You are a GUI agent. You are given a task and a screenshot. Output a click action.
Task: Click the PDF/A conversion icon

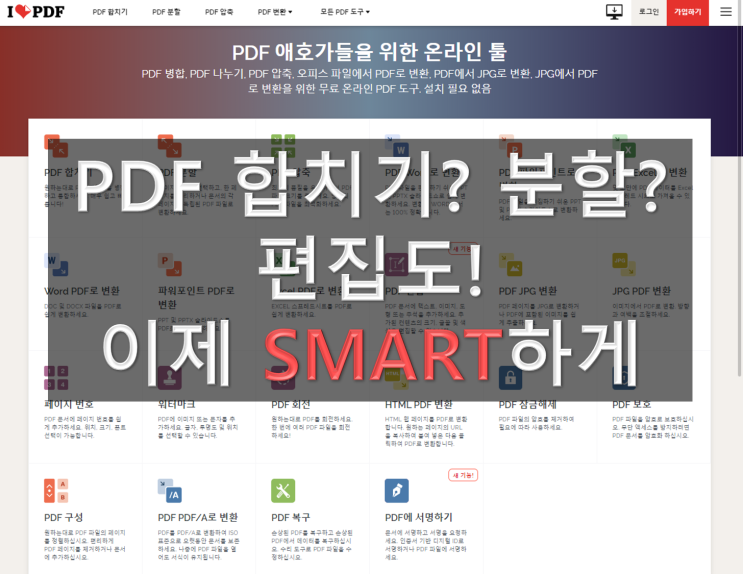[170, 491]
